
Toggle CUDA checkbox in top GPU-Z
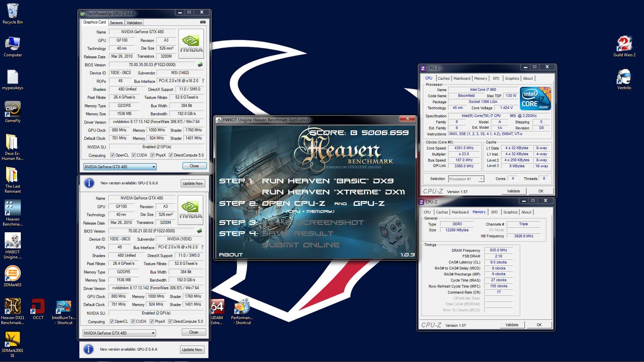pos(133,155)
